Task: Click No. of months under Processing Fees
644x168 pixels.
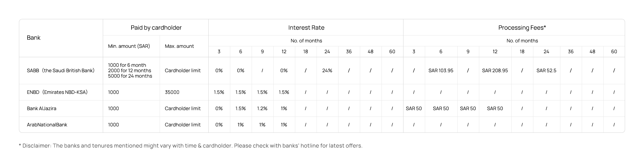Action: click(x=522, y=41)
